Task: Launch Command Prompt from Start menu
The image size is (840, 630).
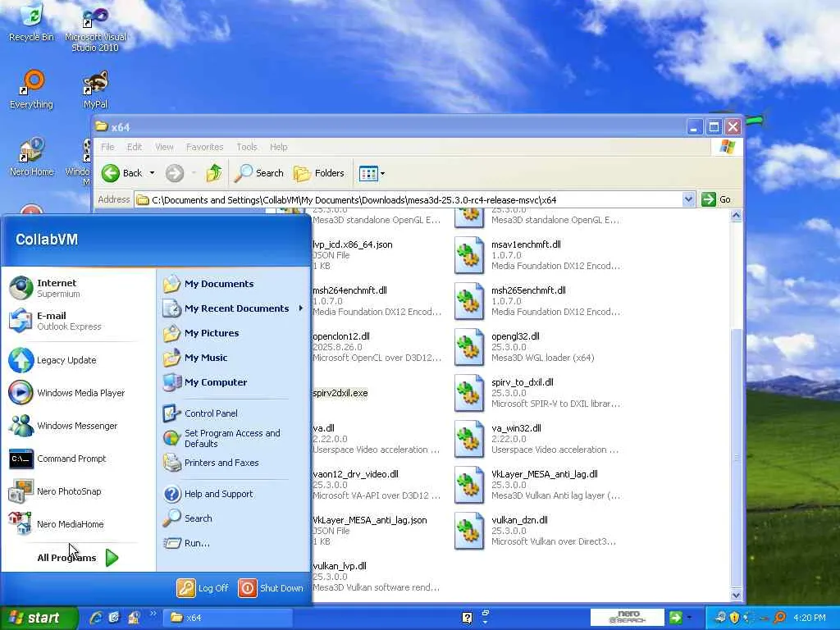Action: (78, 459)
